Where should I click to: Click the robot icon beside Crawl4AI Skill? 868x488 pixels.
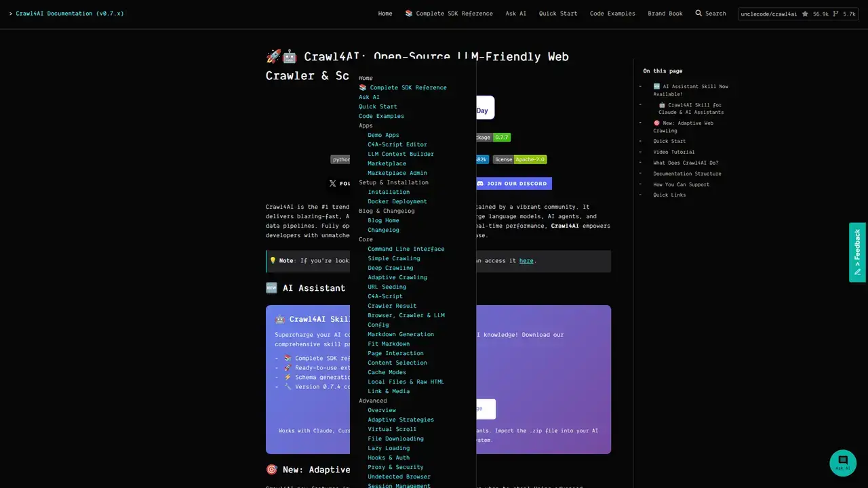coord(280,319)
